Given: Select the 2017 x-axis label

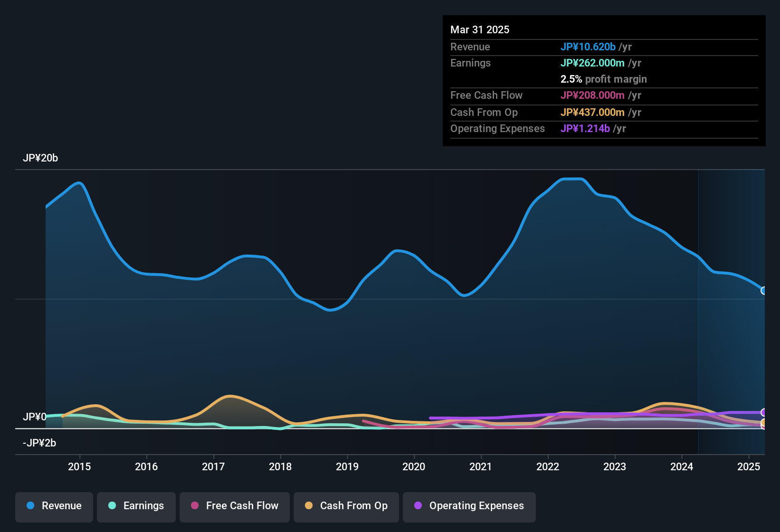Looking at the screenshot, I should (213, 466).
